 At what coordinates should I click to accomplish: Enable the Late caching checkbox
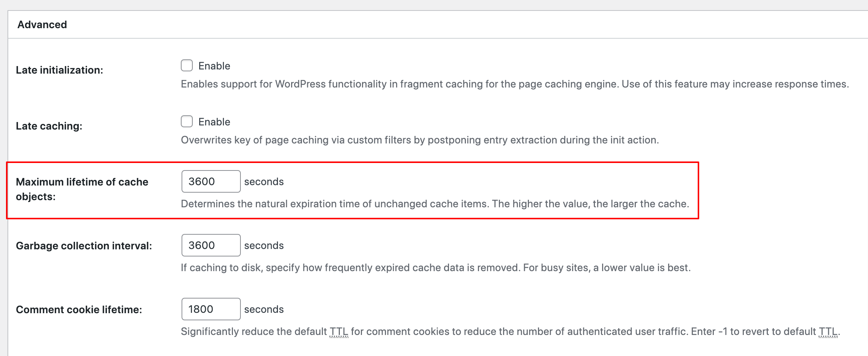pos(187,122)
